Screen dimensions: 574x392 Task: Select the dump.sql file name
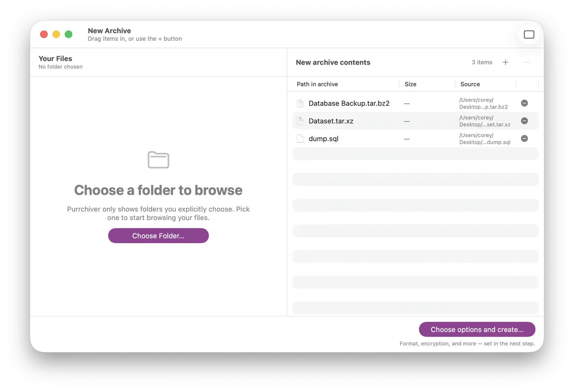pyautogui.click(x=323, y=139)
